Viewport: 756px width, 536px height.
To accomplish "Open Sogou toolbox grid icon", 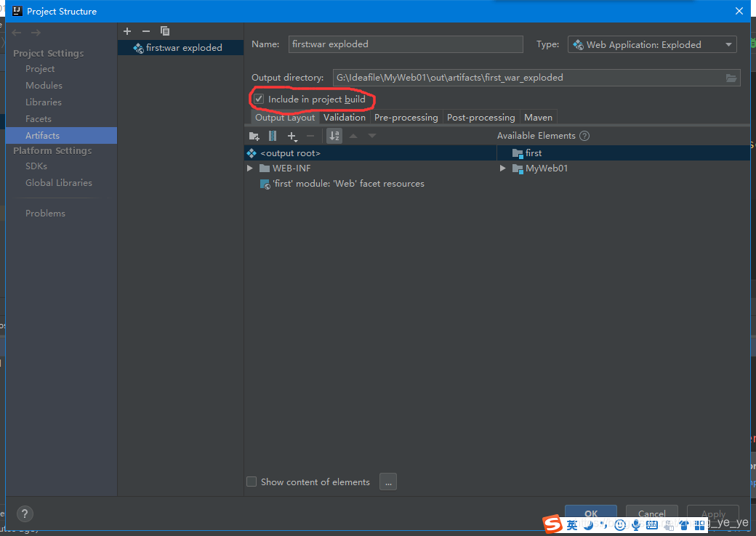I will pos(699,525).
